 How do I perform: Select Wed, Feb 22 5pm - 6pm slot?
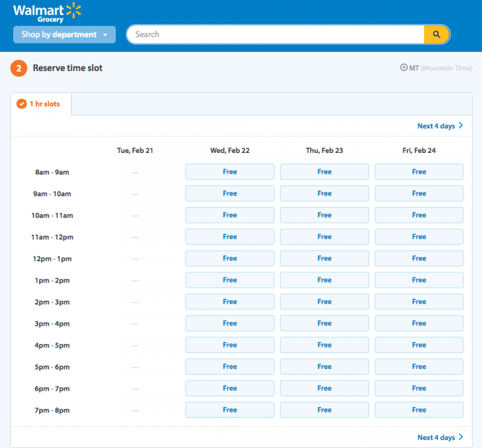pyautogui.click(x=230, y=367)
